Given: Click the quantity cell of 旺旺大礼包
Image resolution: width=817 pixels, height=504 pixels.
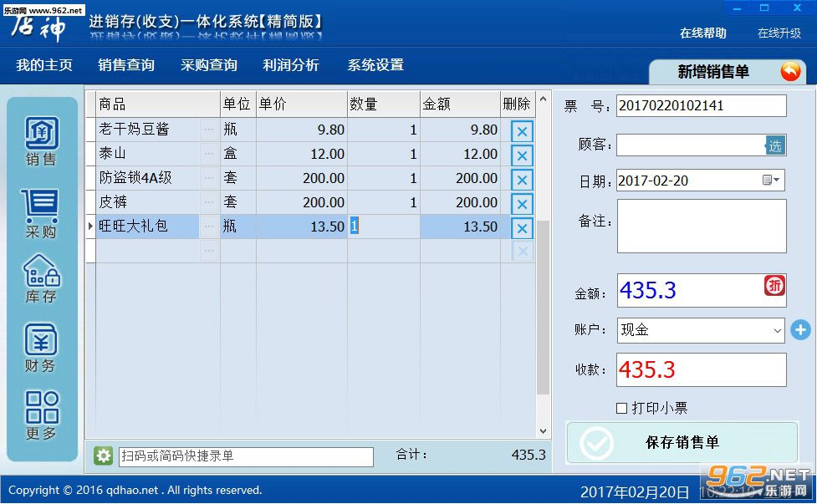Looking at the screenshot, I should [384, 227].
